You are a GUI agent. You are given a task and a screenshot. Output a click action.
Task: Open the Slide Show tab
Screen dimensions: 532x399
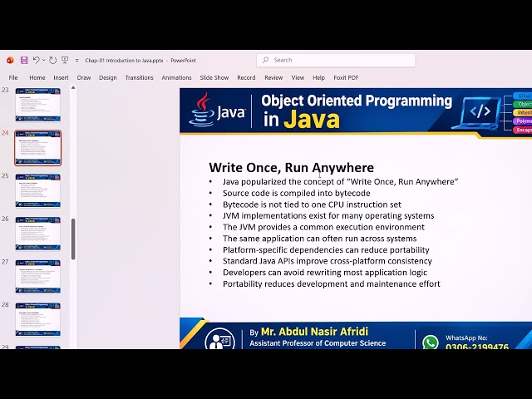coord(214,77)
